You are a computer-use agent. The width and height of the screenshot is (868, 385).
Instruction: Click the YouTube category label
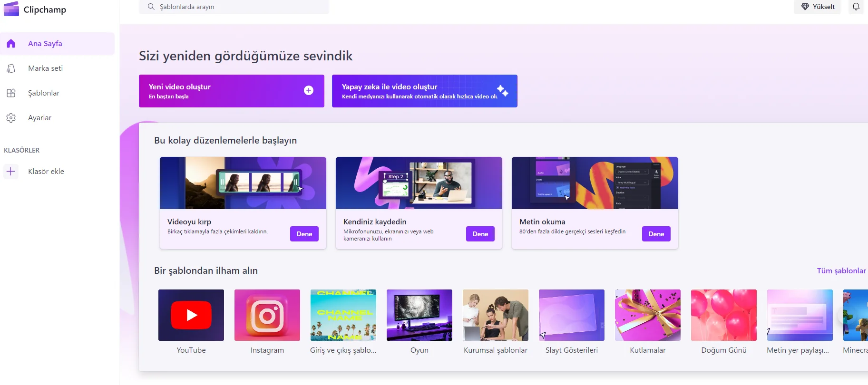coord(191,350)
